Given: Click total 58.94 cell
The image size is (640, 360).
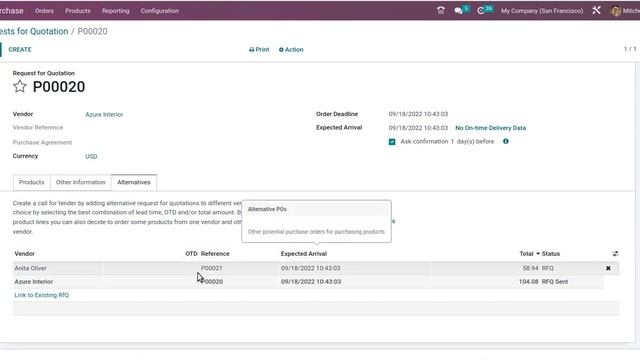Looking at the screenshot, I should 530,268.
